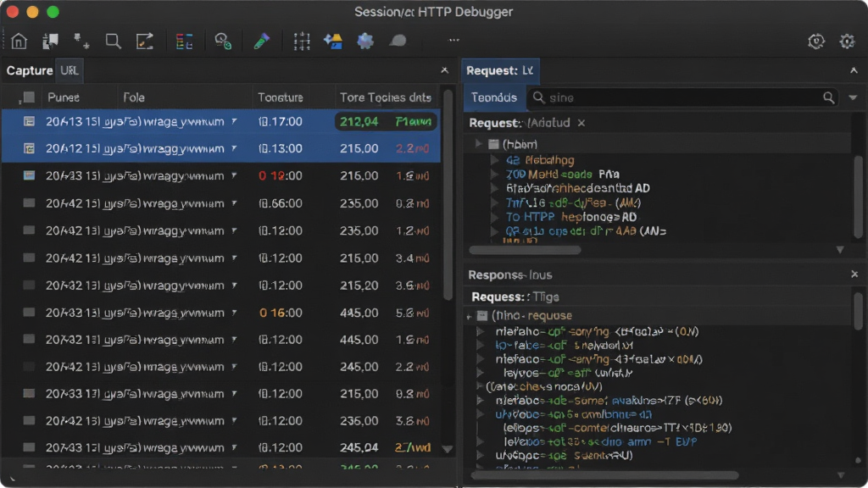
Task: Click the export arrow toolbar icon
Action: [x=144, y=41]
